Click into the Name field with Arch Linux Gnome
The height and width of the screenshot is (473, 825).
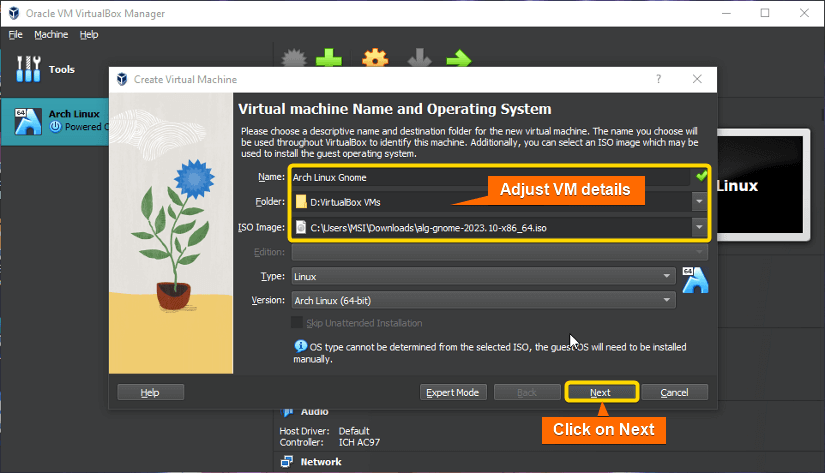point(490,177)
